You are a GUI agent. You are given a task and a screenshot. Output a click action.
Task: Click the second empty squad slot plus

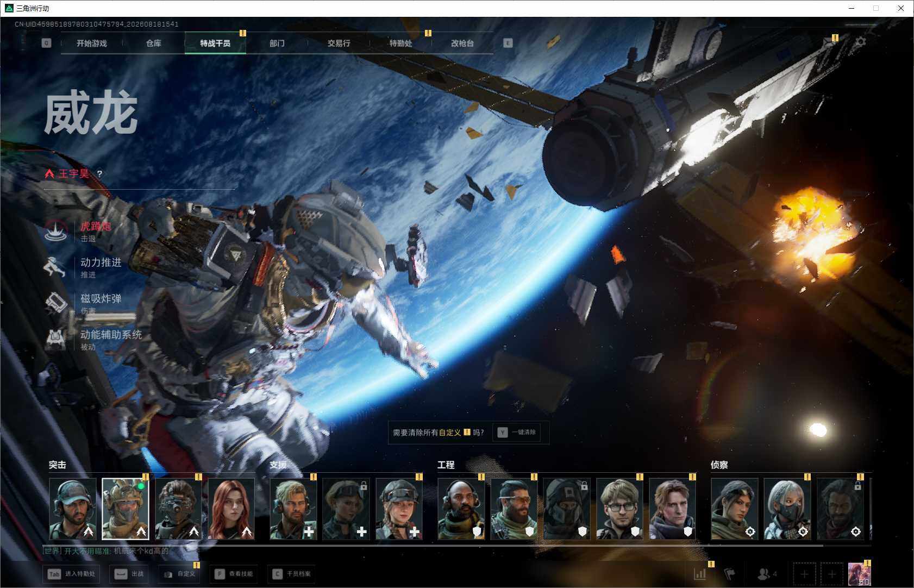pyautogui.click(x=831, y=574)
